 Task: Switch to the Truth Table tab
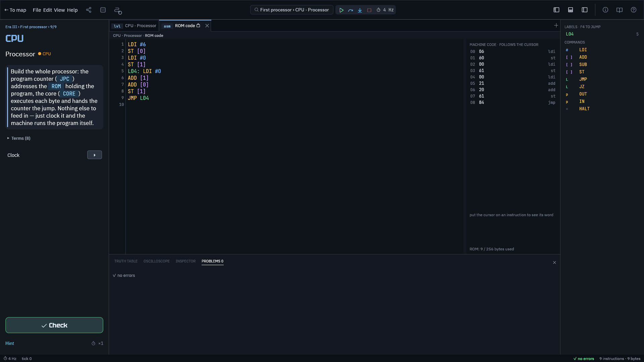[126, 261]
